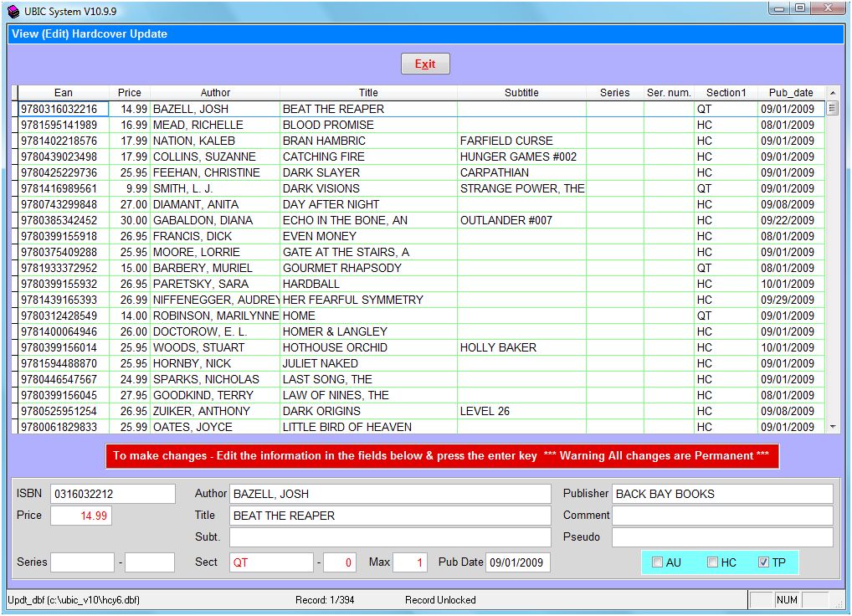Click the grid scrollbar down arrow
This screenshot has width=852, height=616.
point(833,427)
